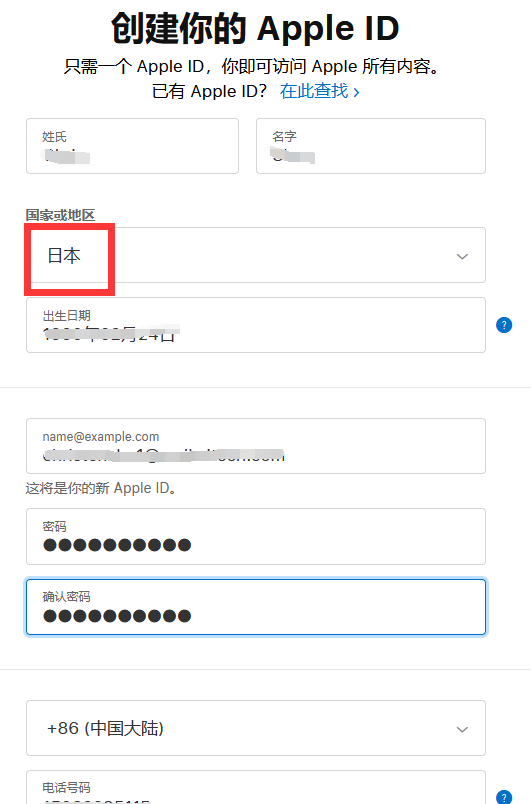Click the 这将是你的新 Apple ID。 text
The height and width of the screenshot is (804, 531).
click(x=101, y=488)
